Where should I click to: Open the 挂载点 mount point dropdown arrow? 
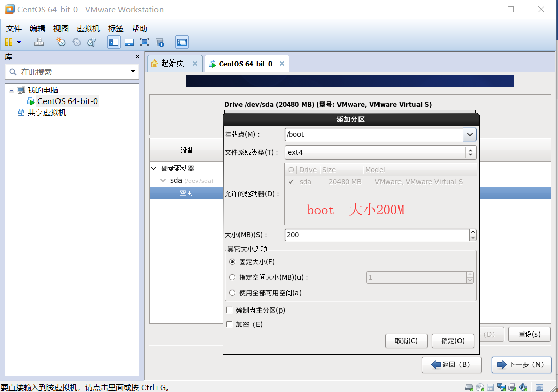point(470,134)
